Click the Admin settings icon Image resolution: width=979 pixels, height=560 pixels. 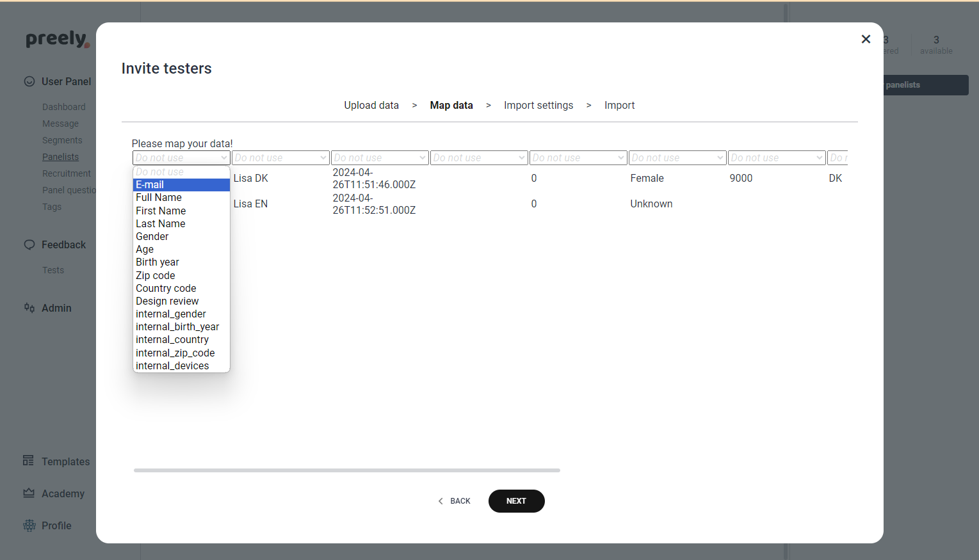29,308
